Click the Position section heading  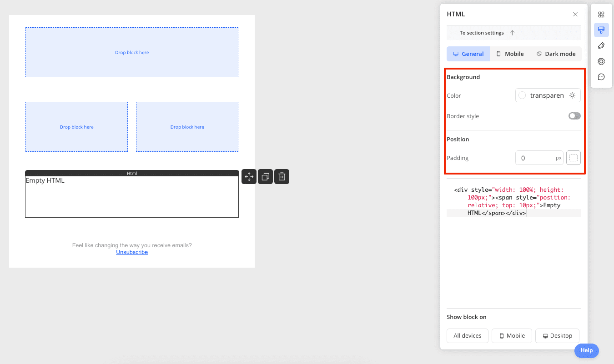[458, 140]
